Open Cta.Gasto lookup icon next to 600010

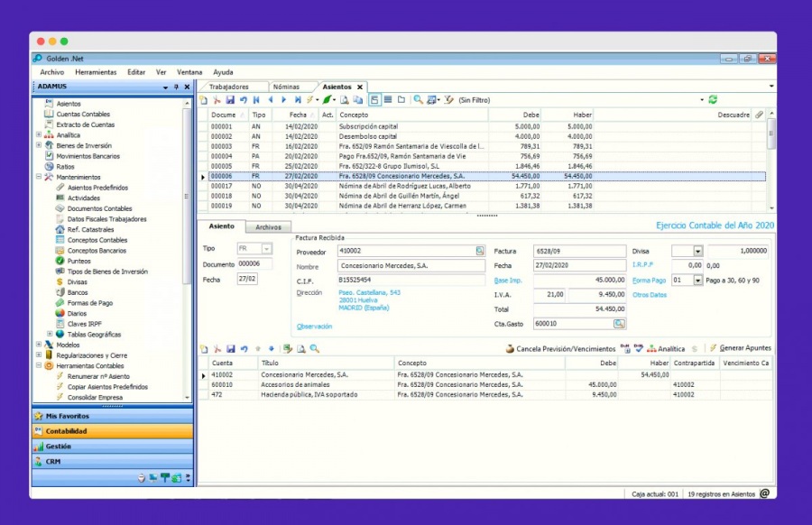tap(619, 324)
